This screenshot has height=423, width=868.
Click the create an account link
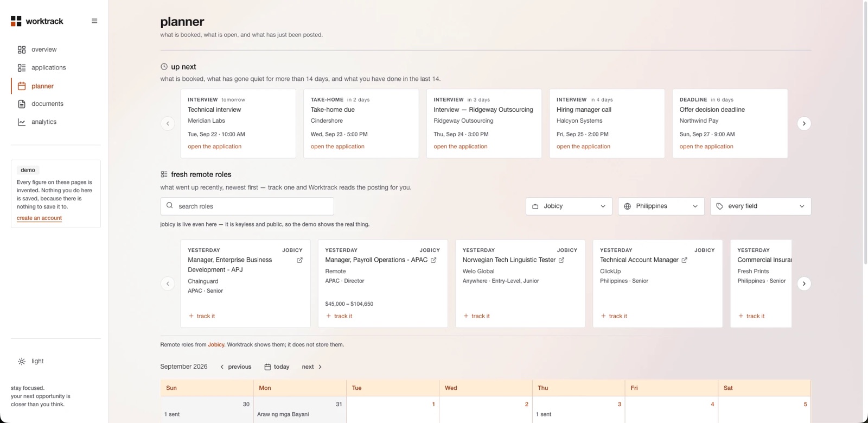39,218
